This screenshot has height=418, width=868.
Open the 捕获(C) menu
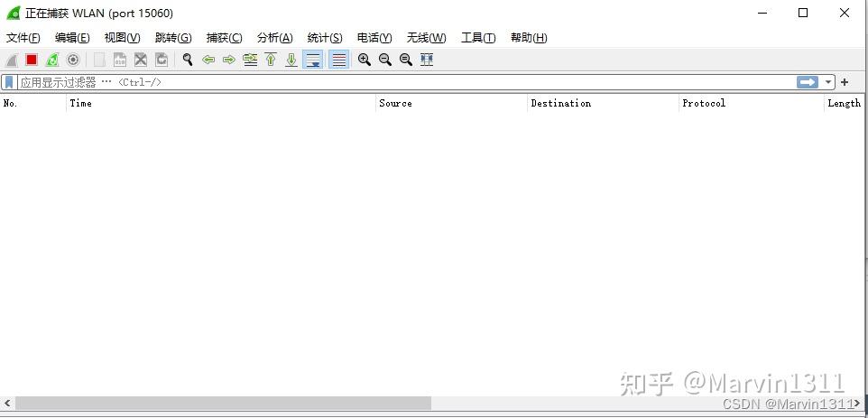point(224,38)
